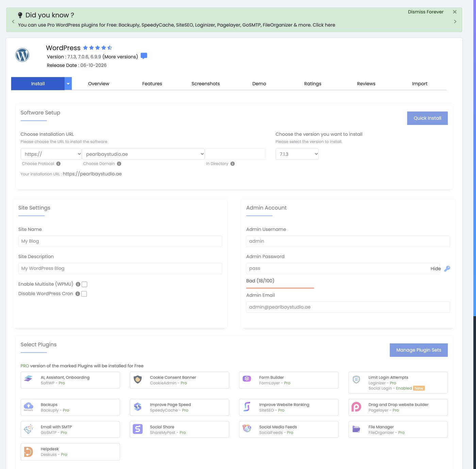The height and width of the screenshot is (469, 476).
Task: Click the info icon beside Disable WordPress Cron
Action: (78, 294)
